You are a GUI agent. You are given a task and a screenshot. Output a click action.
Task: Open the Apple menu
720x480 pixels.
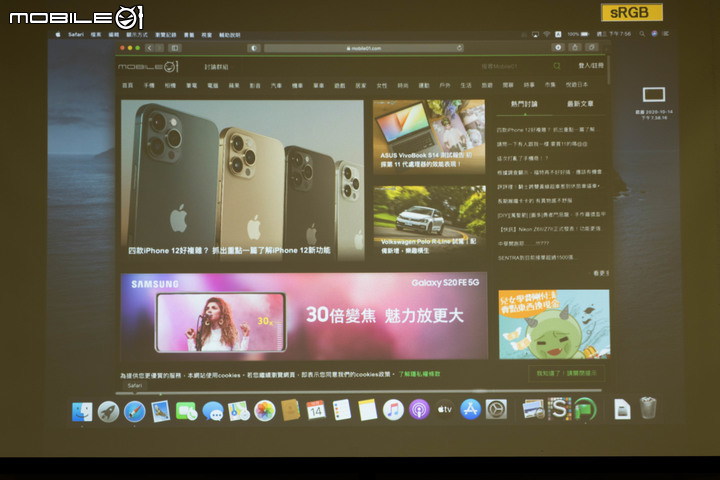tap(58, 34)
